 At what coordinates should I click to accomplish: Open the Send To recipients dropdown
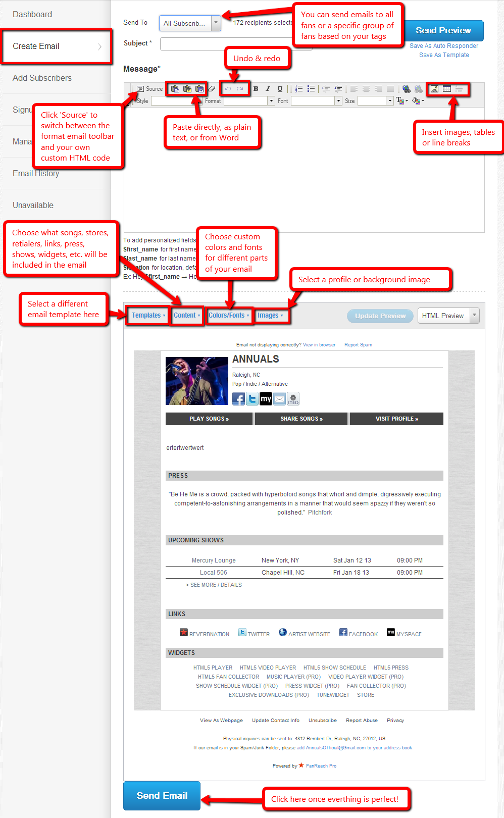click(x=216, y=23)
